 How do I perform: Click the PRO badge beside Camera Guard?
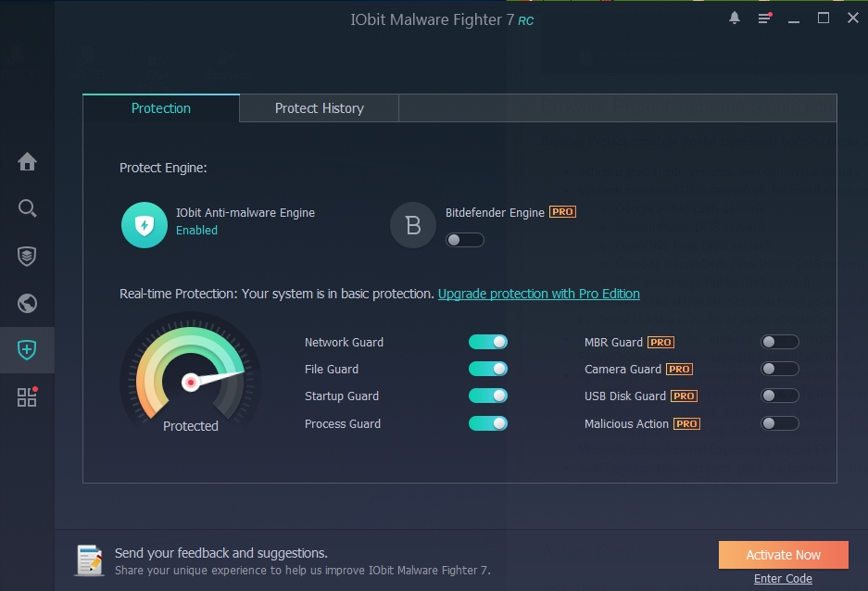click(679, 369)
